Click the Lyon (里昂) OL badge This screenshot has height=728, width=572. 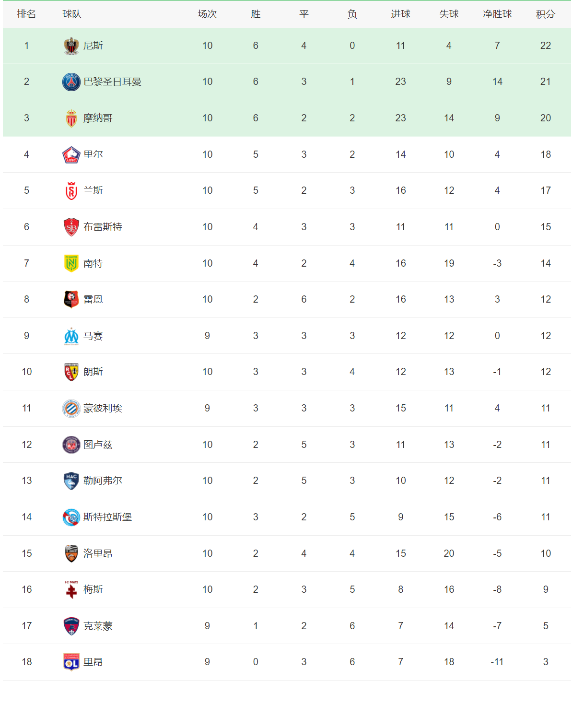click(71, 662)
